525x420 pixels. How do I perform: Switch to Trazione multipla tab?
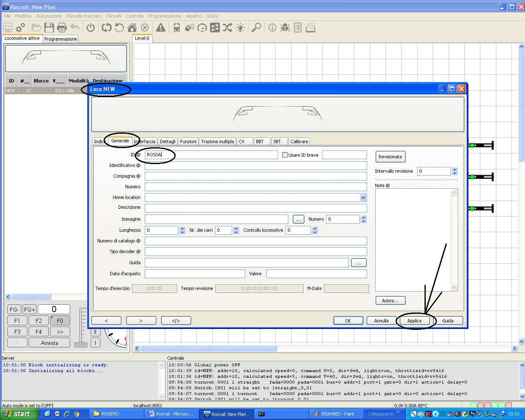click(217, 142)
